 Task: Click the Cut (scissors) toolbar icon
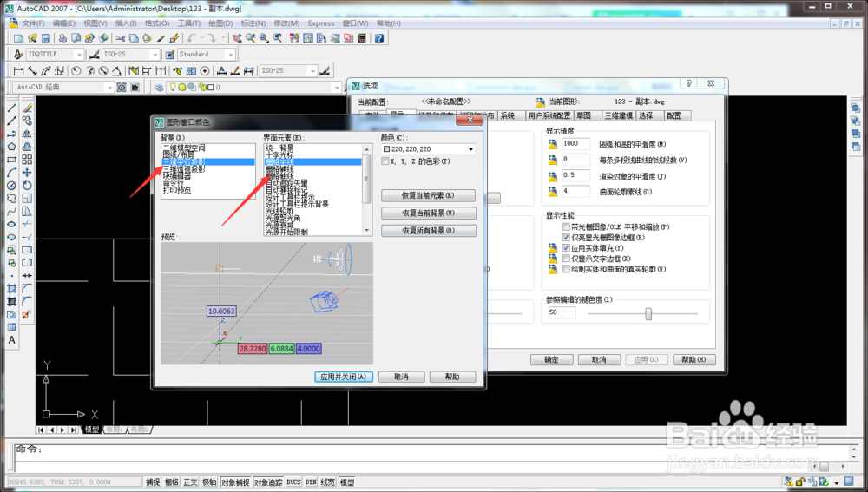(x=120, y=38)
